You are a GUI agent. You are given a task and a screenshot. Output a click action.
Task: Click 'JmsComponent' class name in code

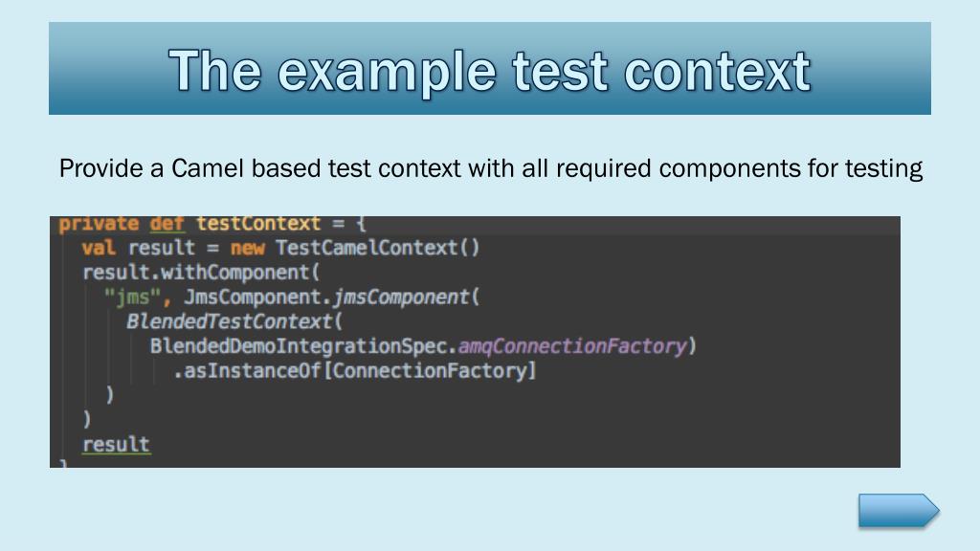tap(253, 297)
